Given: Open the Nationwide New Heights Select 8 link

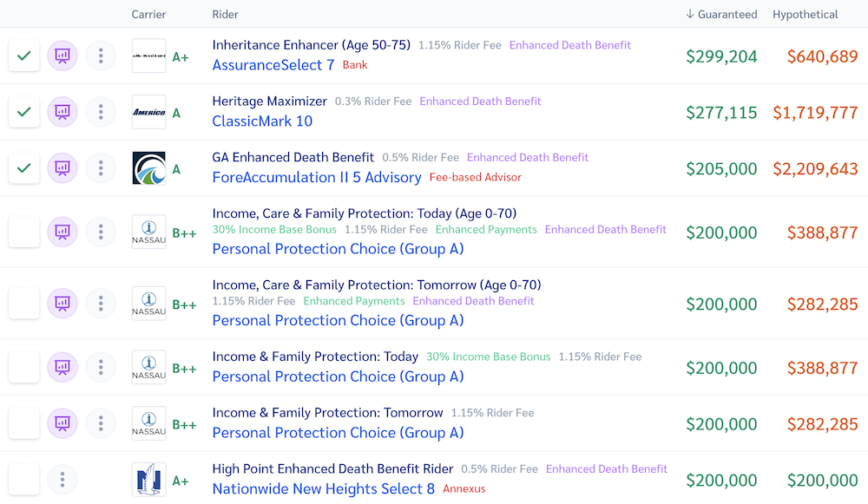Looking at the screenshot, I should (x=324, y=489).
